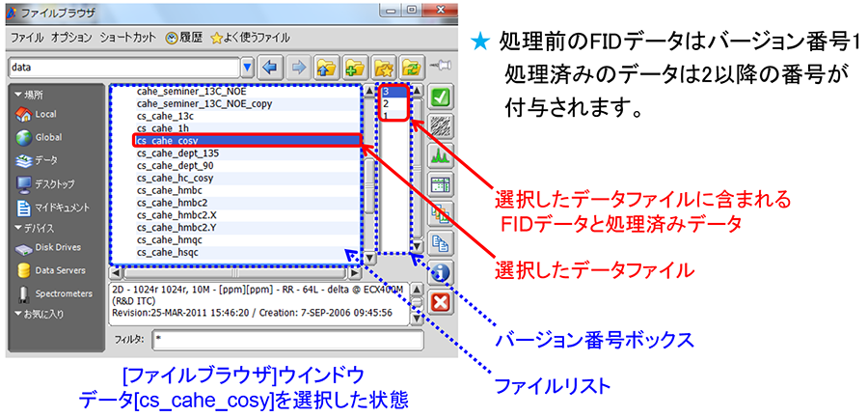868x417 pixels.
Task: Select Spectrometers in the sidebar
Action: pyautogui.click(x=62, y=293)
